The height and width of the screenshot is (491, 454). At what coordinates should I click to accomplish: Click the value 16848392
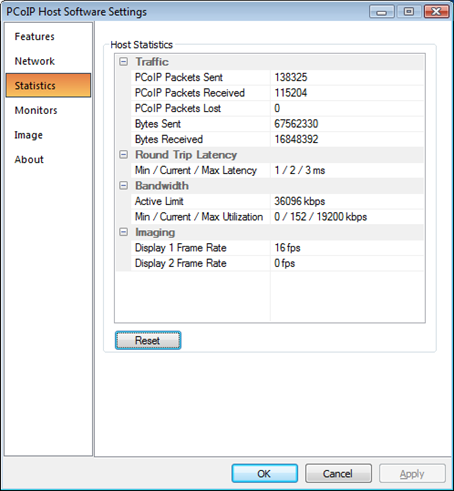click(x=296, y=139)
